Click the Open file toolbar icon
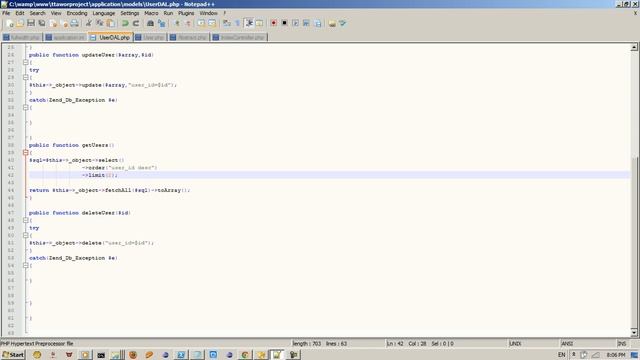Image resolution: width=640 pixels, height=360 pixels. pyautogui.click(x=20, y=23)
